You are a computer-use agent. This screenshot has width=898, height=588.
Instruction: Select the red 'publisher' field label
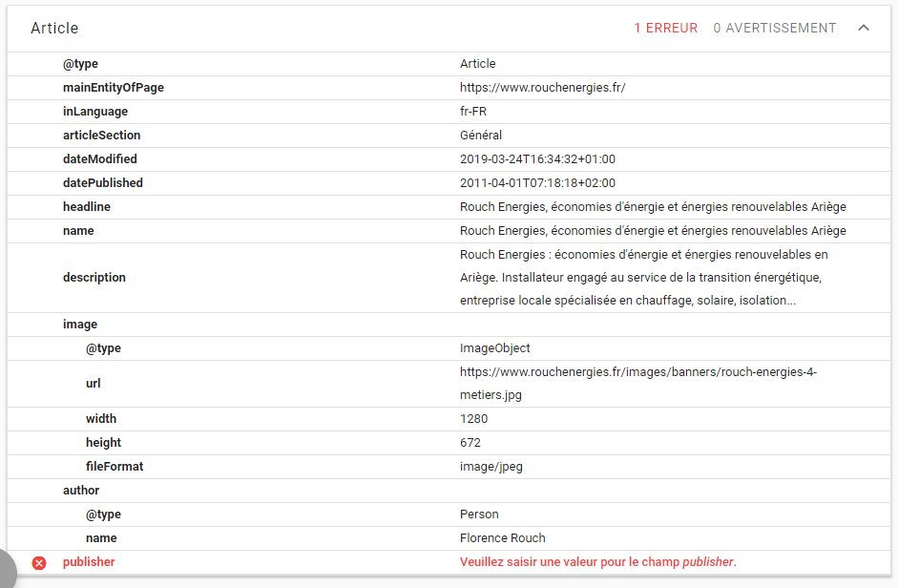click(x=89, y=561)
